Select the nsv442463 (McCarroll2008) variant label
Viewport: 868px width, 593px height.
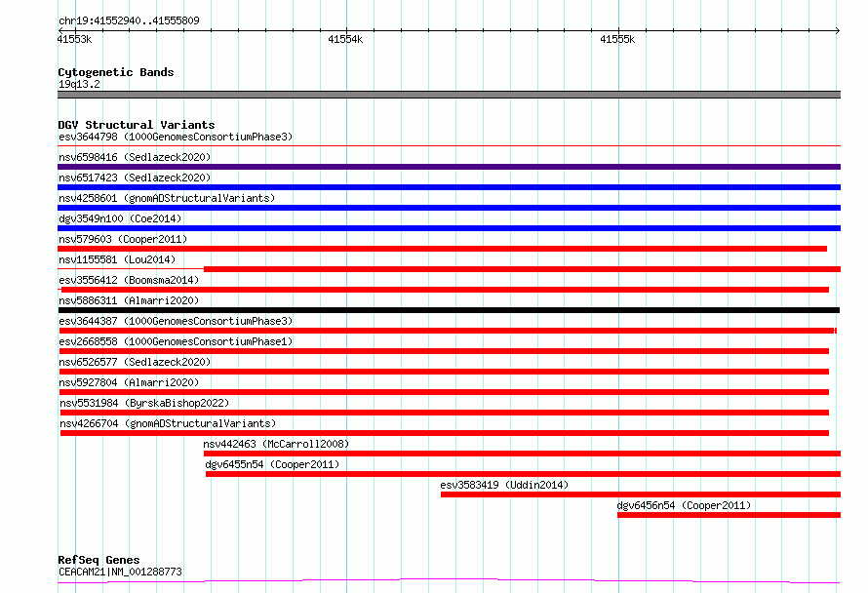tap(276, 444)
